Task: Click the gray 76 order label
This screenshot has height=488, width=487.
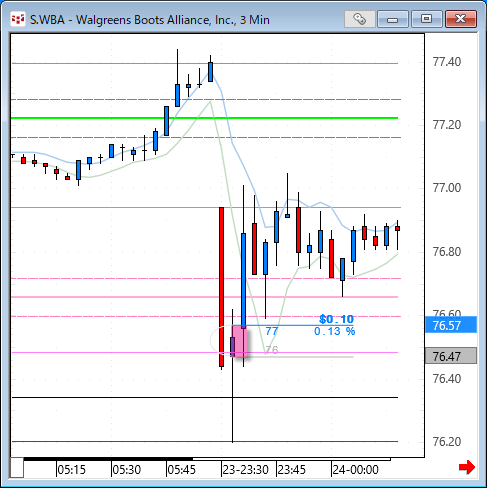Action: [x=271, y=350]
